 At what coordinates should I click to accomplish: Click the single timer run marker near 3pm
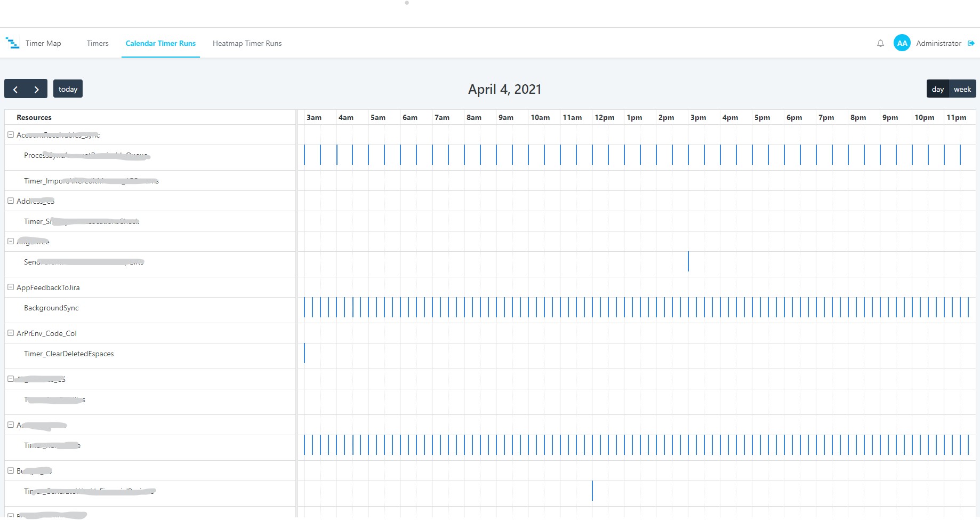pos(688,262)
